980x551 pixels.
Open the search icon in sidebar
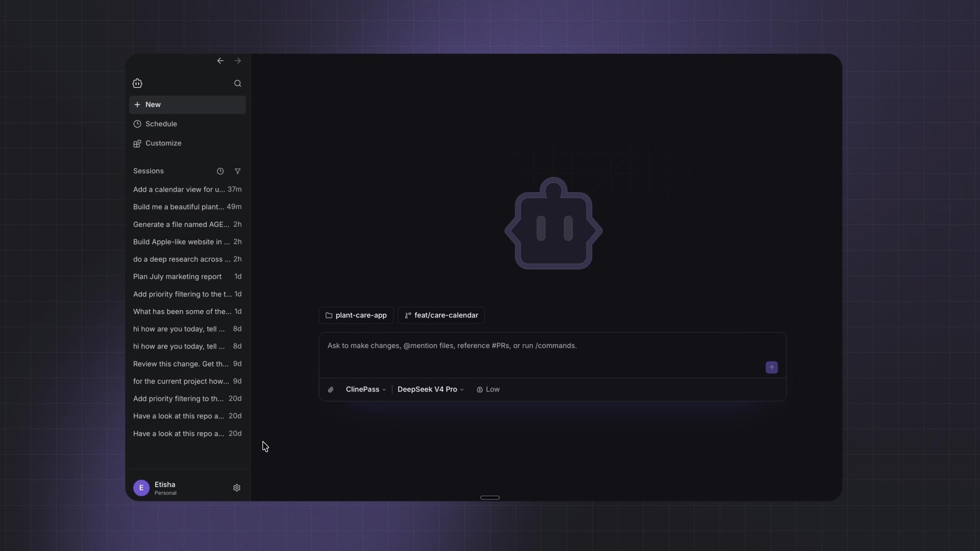pos(237,83)
